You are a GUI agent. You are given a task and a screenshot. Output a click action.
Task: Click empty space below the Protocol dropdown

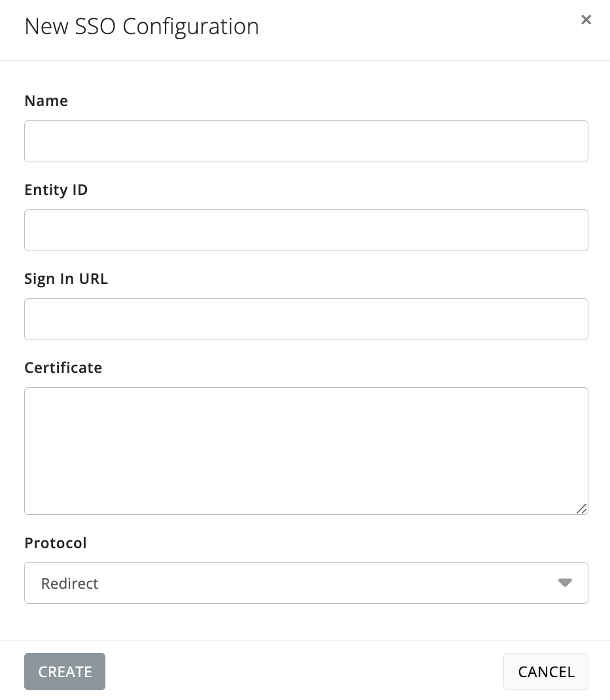[x=306, y=621]
